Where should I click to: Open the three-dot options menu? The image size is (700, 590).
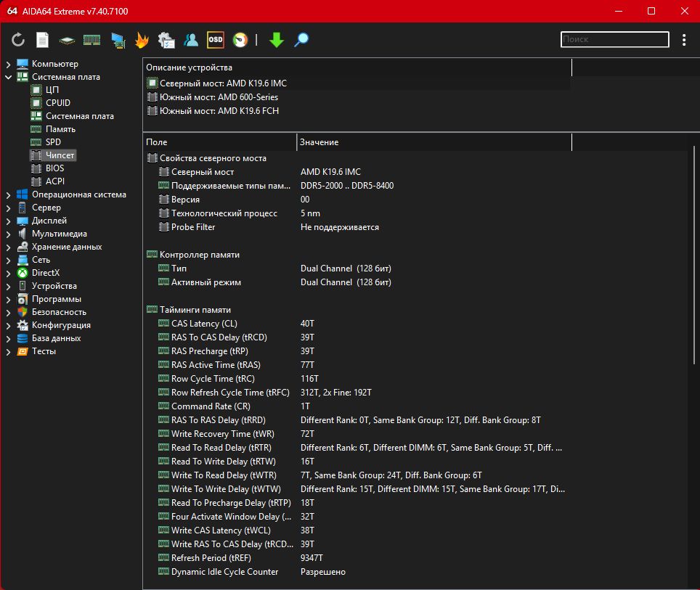[684, 40]
